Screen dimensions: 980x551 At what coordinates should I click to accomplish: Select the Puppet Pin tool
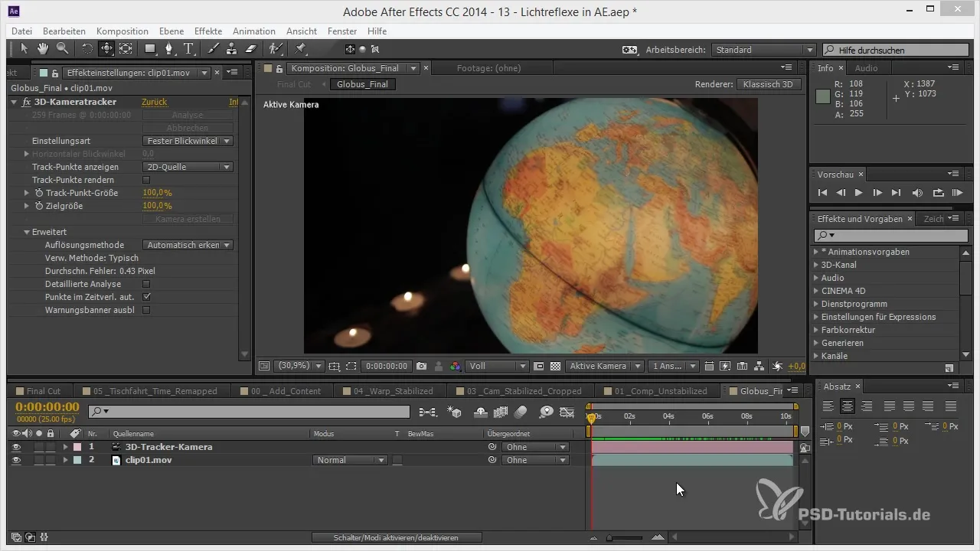(300, 49)
